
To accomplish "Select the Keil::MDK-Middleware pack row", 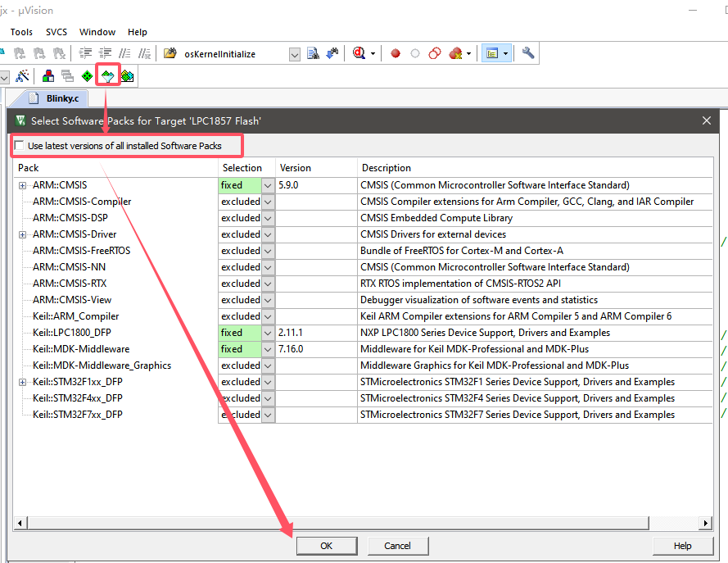I will (81, 349).
